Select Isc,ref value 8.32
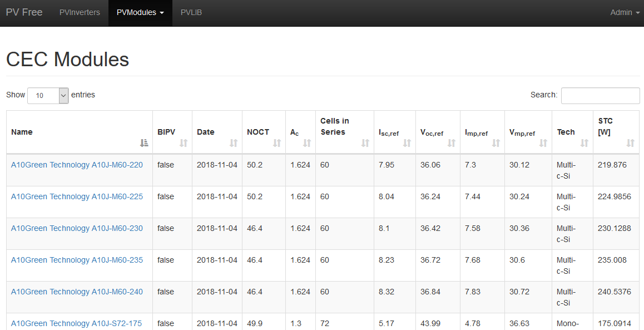644x330 pixels. click(x=386, y=292)
